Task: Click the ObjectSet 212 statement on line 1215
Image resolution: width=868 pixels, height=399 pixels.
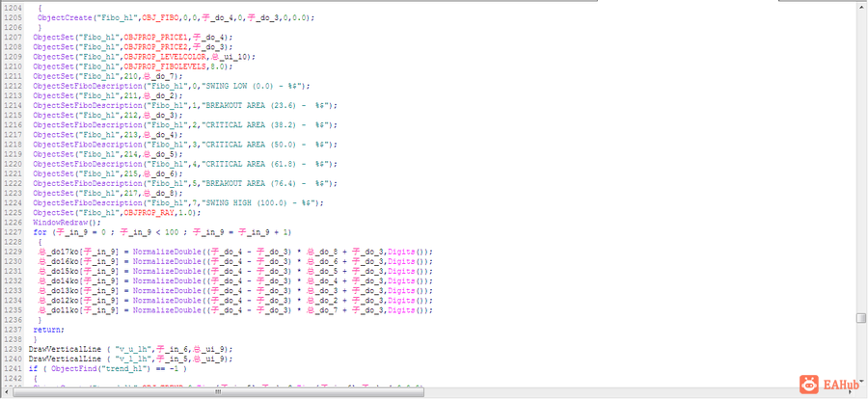Action: tap(107, 115)
